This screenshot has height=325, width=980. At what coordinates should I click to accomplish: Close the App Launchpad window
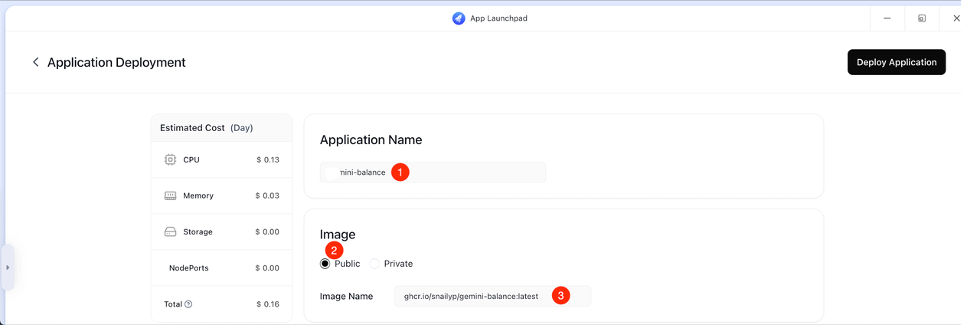pyautogui.click(x=956, y=18)
